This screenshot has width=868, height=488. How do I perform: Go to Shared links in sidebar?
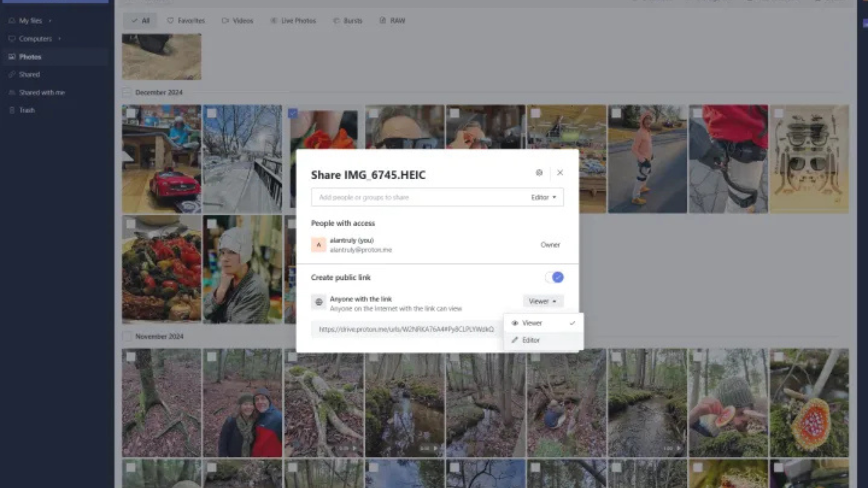tap(29, 75)
